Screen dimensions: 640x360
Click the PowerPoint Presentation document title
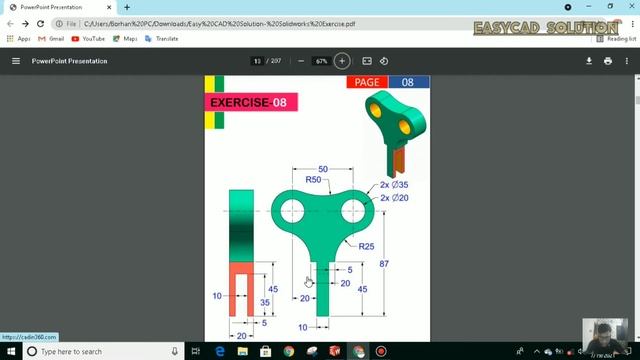(69, 61)
